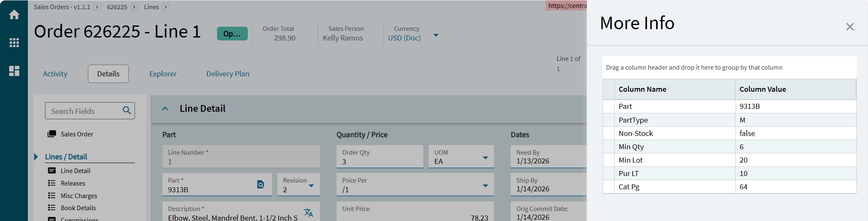Viewport: 868px width, 221px height.
Task: Click the Home icon in sidebar
Action: click(14, 15)
